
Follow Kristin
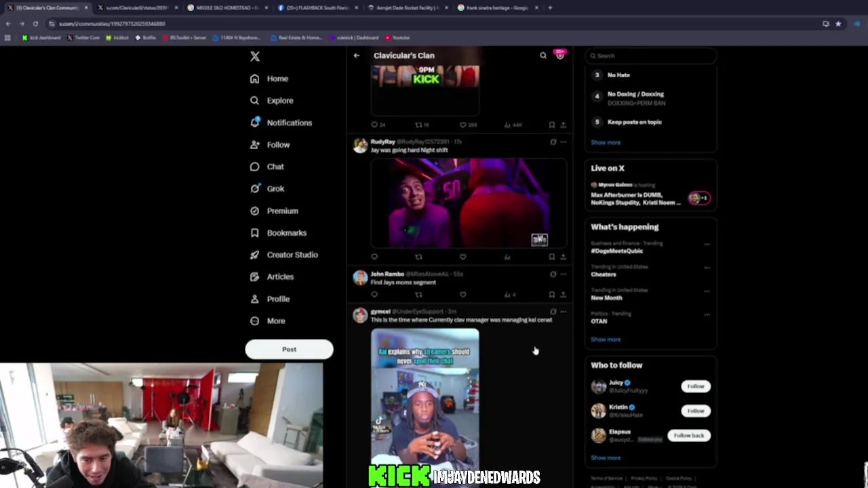tap(696, 411)
